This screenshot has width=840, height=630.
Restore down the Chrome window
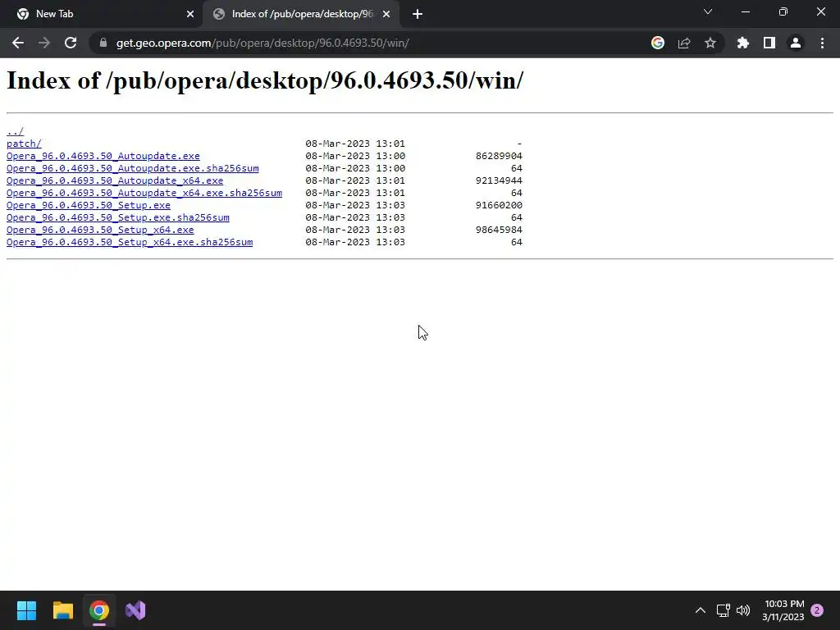click(783, 11)
